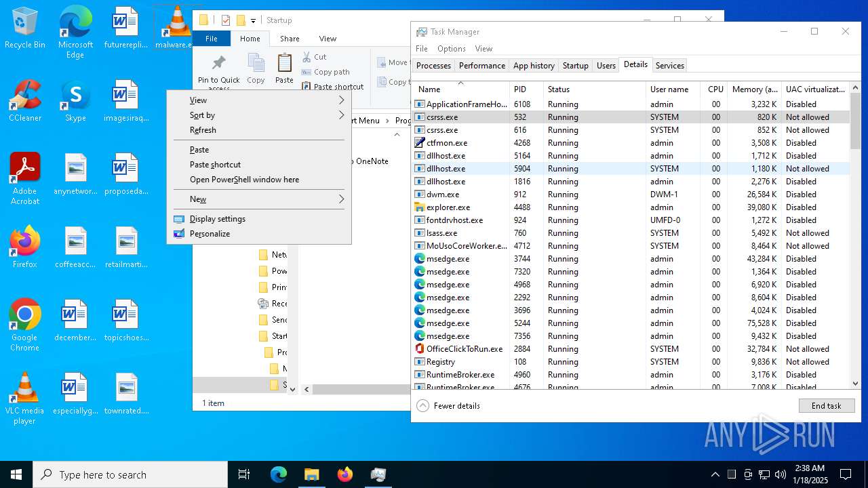Open the Recycle Bin desktop icon
The image size is (868, 488).
(x=25, y=28)
